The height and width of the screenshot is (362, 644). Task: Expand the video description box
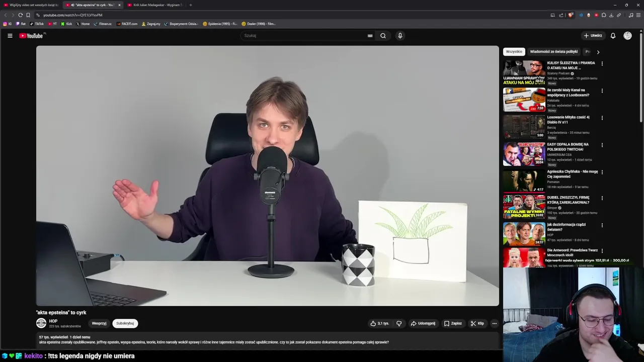click(x=268, y=340)
